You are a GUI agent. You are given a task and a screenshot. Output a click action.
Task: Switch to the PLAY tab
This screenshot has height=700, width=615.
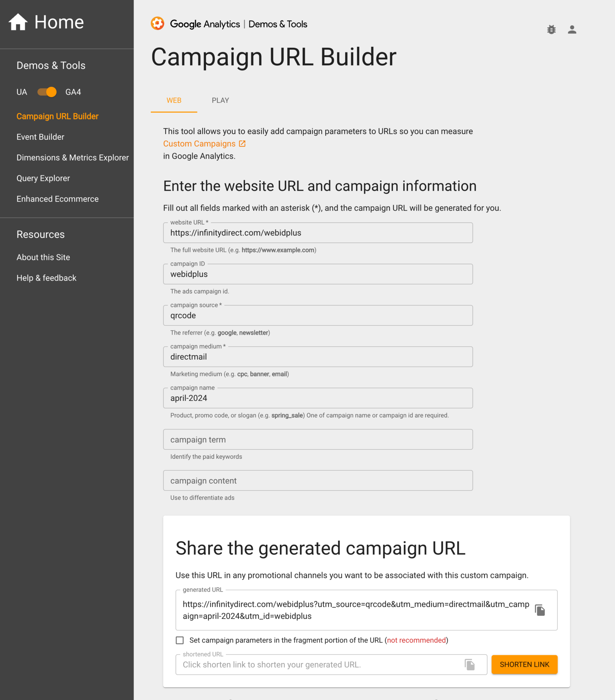(x=220, y=100)
